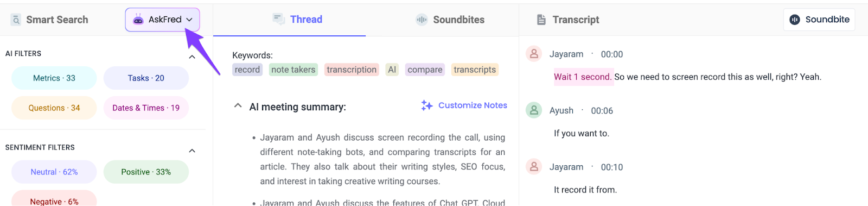This screenshot has height=206, width=868.
Task: Collapse the AI meeting summary section
Action: [238, 106]
